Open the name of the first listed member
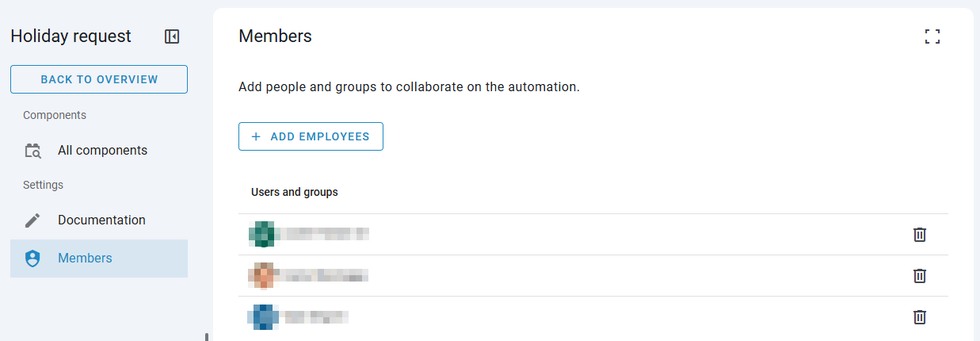980x341 pixels. pos(327,234)
